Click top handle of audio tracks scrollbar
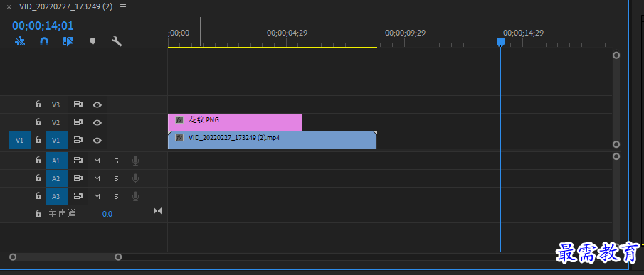644x275 pixels. click(616, 156)
